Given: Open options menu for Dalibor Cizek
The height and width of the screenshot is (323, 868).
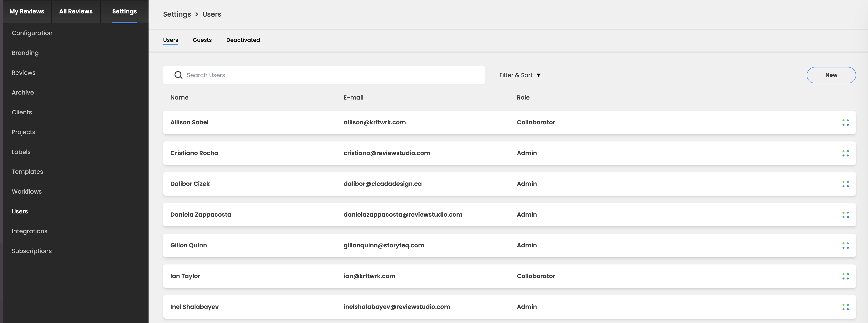Looking at the screenshot, I should [x=845, y=184].
